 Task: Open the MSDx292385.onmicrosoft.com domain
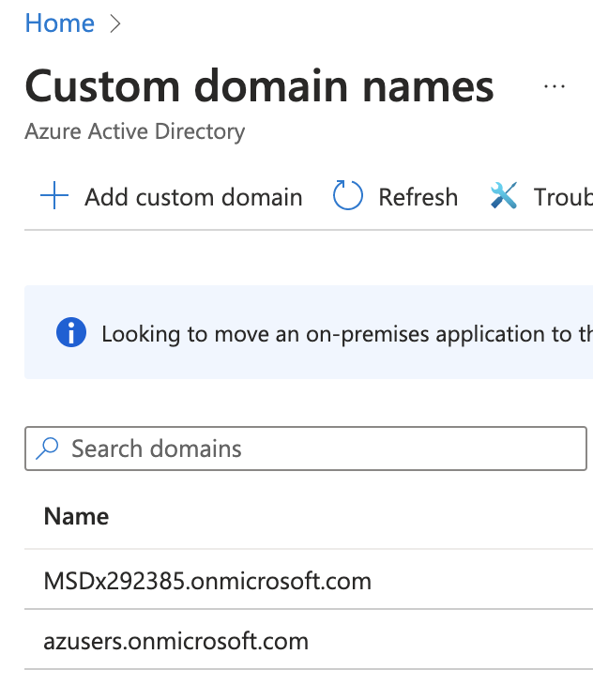[x=207, y=581]
